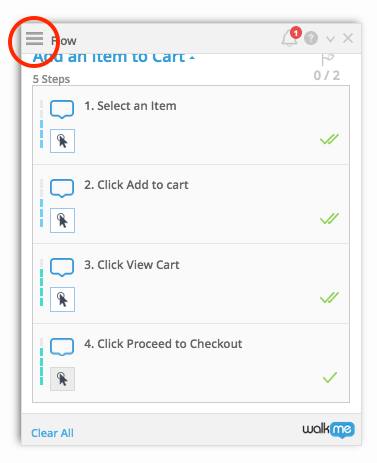Open the hamburger menu icon

[34, 39]
